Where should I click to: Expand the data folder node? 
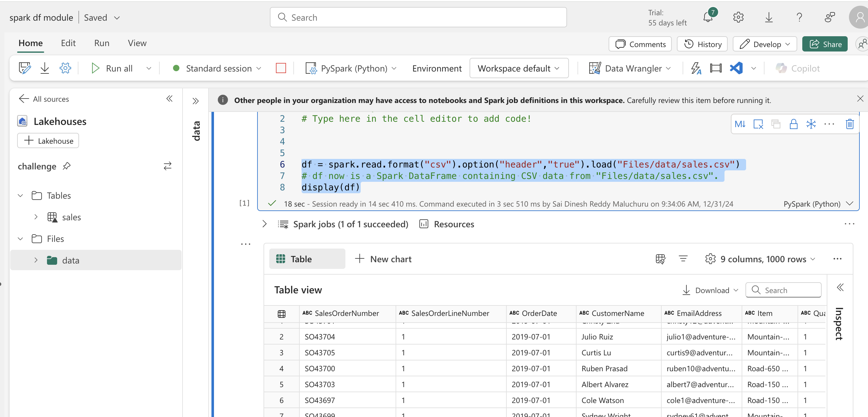click(36, 260)
